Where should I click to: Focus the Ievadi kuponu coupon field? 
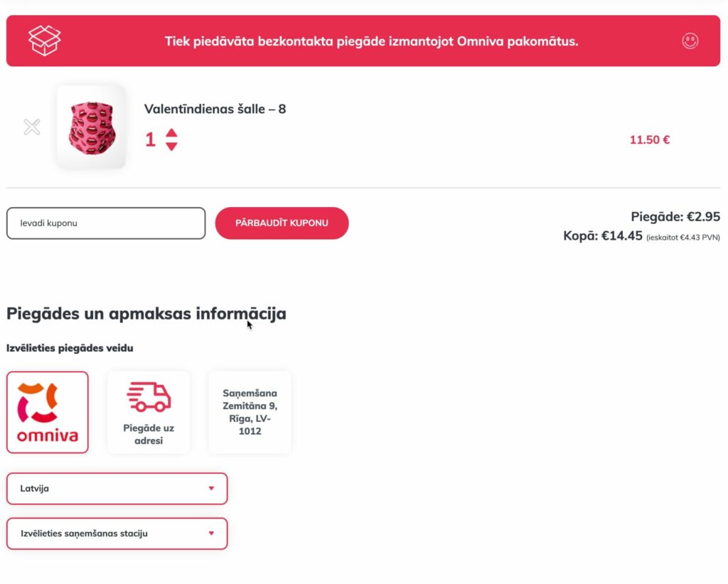click(106, 223)
